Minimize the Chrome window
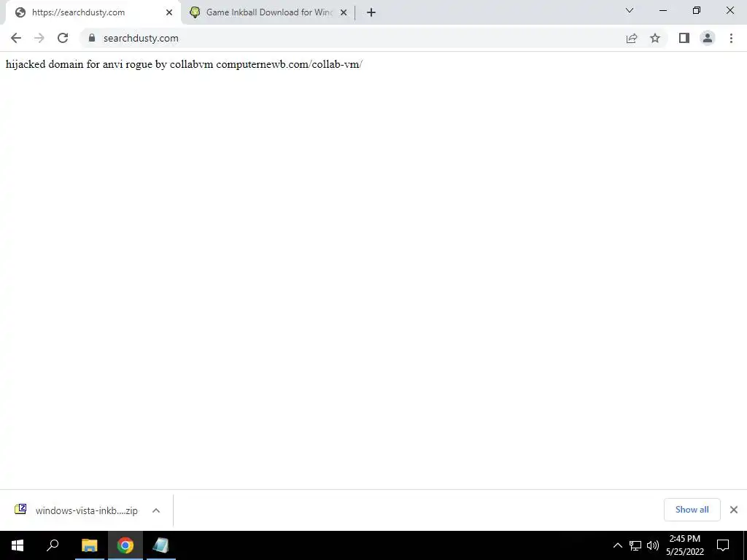 click(x=662, y=10)
